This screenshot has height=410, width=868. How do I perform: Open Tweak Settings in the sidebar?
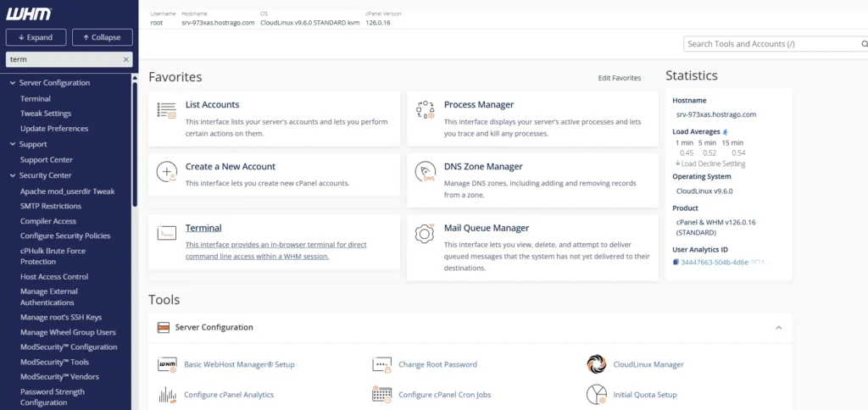click(46, 114)
